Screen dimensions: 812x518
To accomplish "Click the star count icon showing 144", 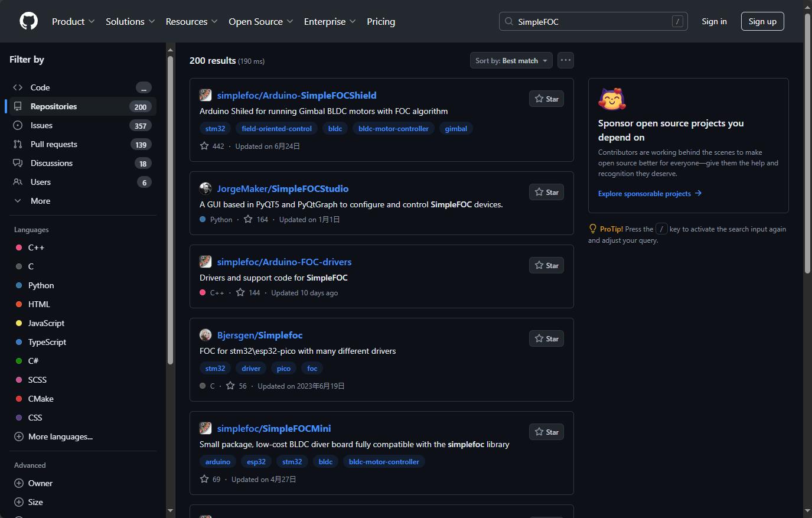I will [240, 292].
